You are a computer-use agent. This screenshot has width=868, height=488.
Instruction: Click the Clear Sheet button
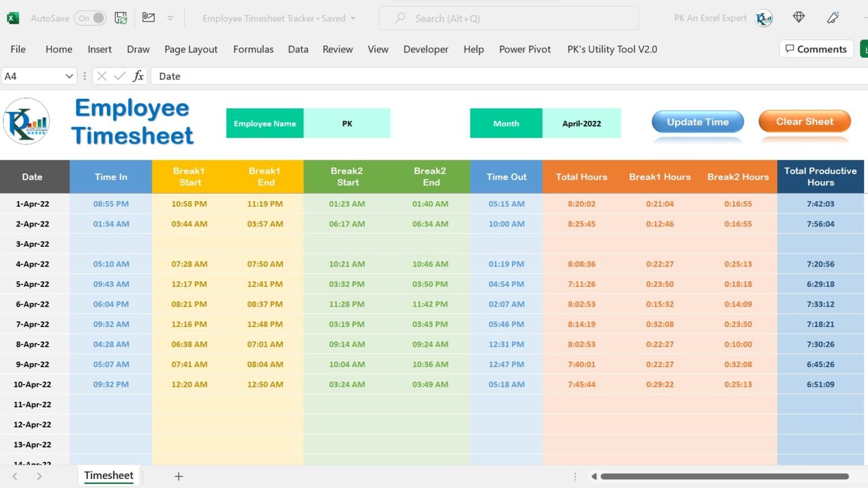coord(804,121)
